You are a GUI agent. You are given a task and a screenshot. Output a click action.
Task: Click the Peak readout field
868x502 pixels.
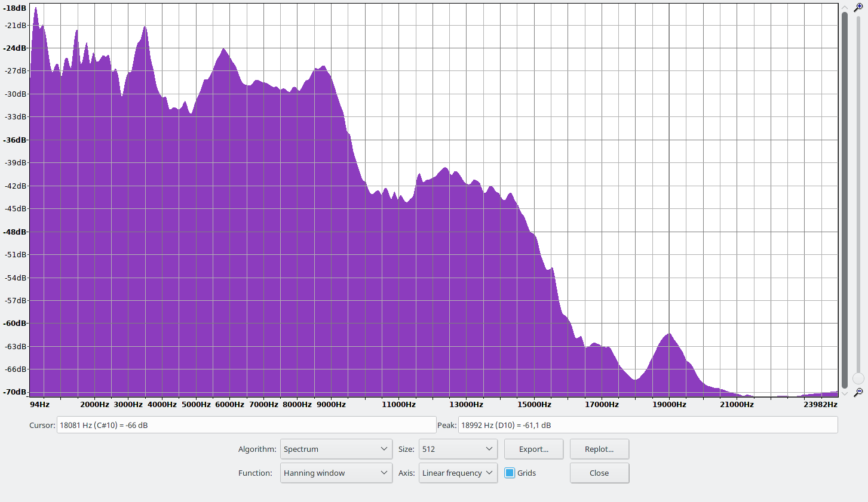tap(648, 425)
